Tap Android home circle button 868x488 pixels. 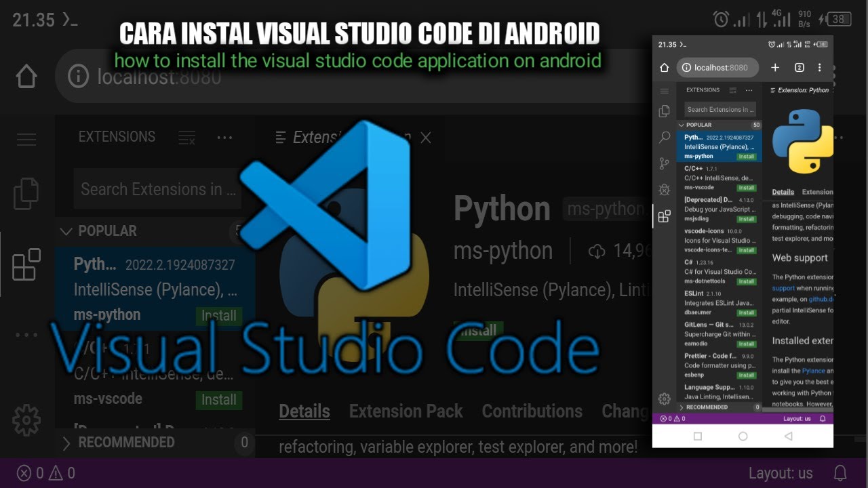click(743, 436)
